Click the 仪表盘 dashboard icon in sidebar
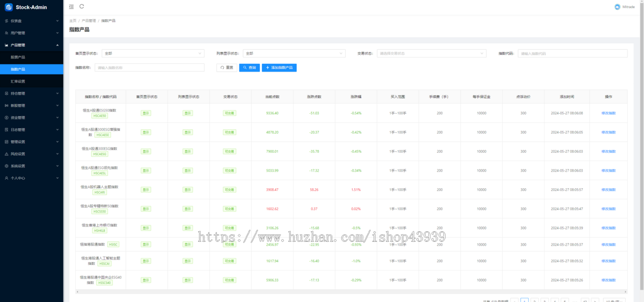The width and height of the screenshot is (644, 302). click(x=6, y=21)
